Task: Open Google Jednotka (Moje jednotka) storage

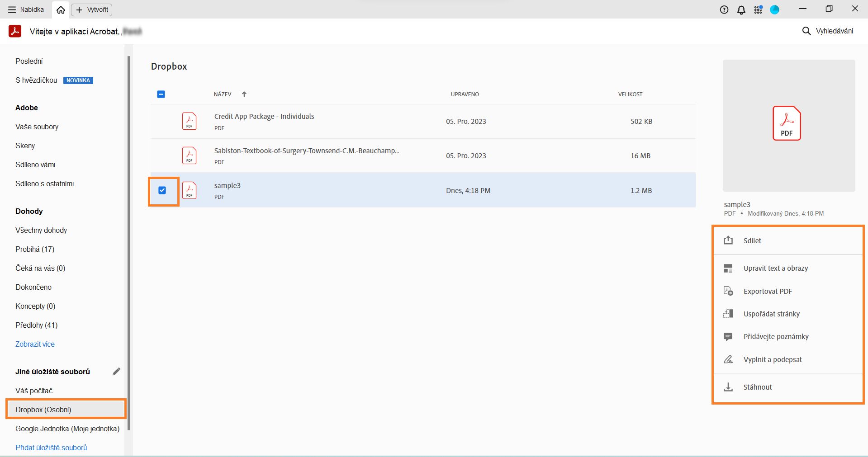Action: coord(67,429)
